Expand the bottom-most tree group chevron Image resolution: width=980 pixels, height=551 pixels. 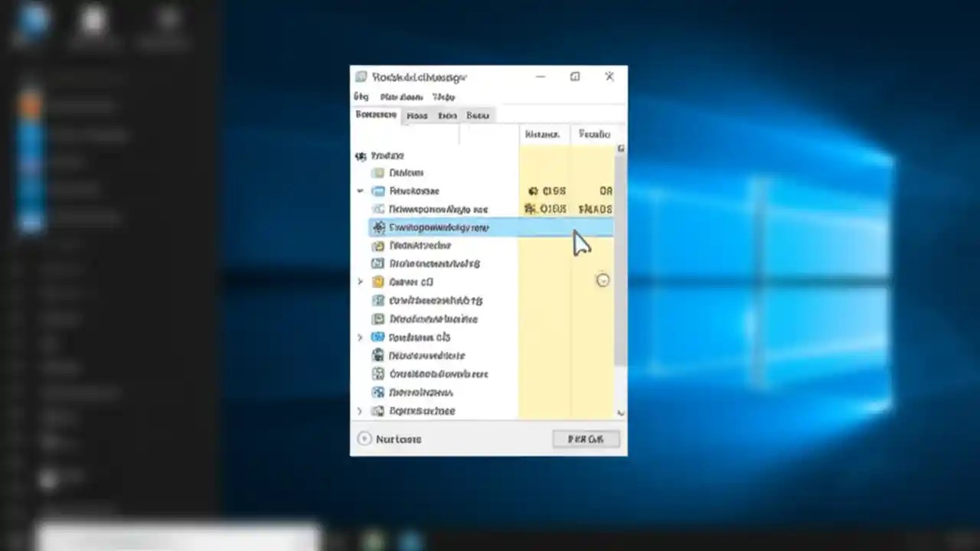point(360,411)
